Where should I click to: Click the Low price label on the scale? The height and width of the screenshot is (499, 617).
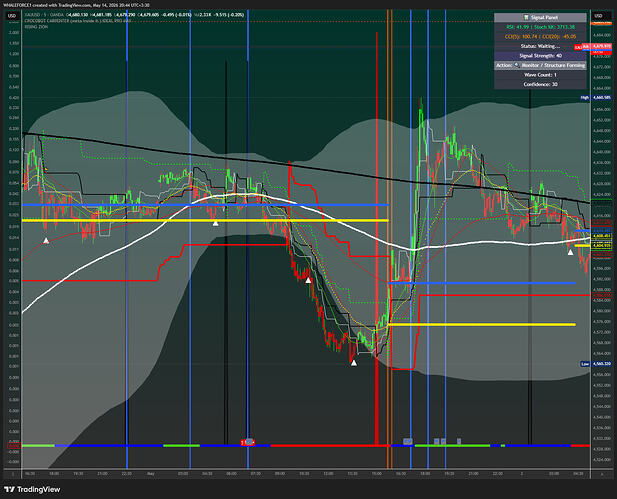click(x=596, y=364)
